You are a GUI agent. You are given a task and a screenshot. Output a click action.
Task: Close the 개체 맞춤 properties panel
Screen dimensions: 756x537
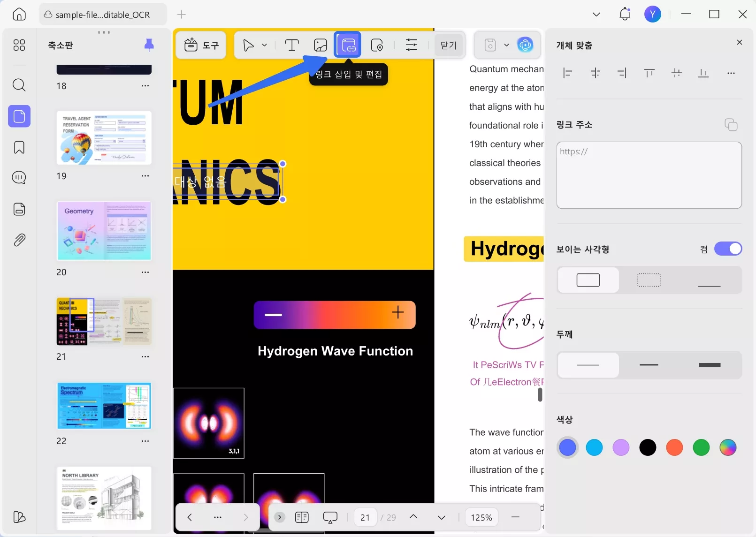coord(740,42)
